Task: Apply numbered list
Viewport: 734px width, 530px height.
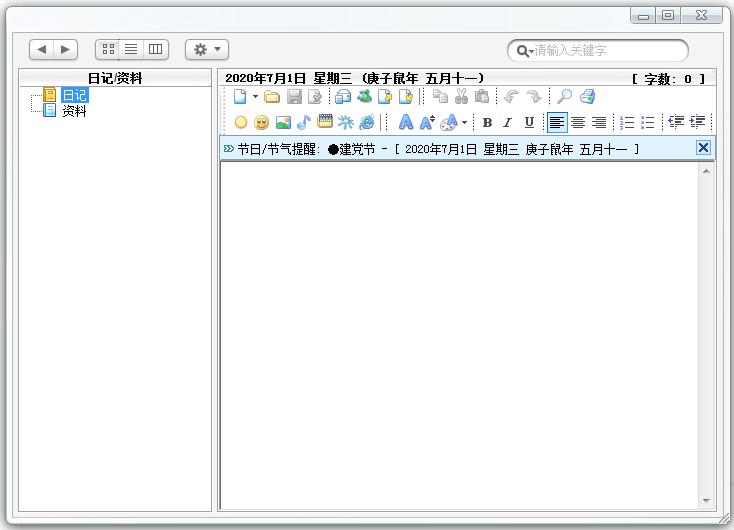Action: tap(627, 123)
